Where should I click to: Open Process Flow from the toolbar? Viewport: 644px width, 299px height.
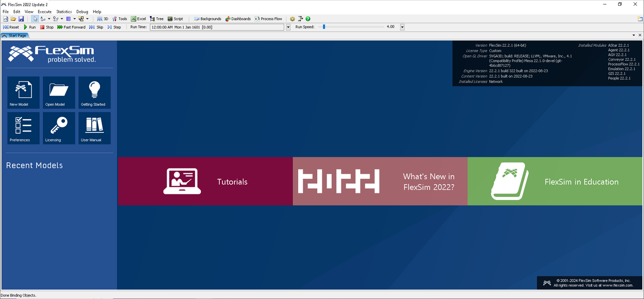[268, 19]
